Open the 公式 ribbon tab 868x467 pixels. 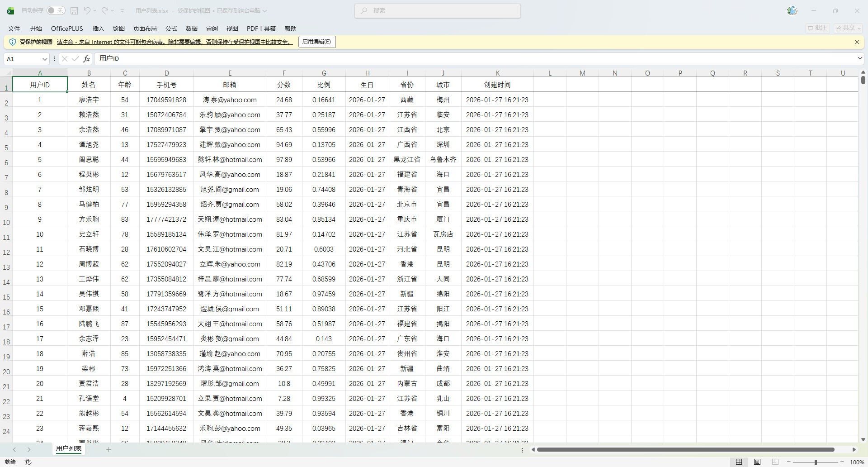click(x=171, y=29)
